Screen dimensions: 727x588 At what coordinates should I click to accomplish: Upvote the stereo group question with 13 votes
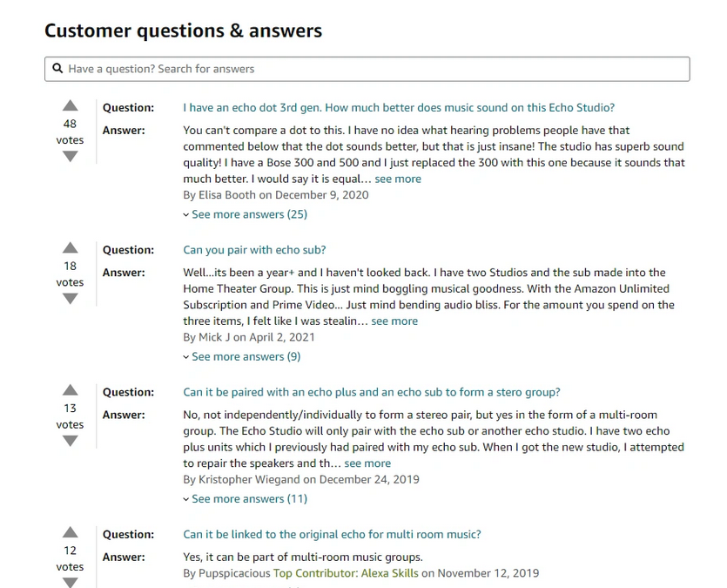coord(70,390)
